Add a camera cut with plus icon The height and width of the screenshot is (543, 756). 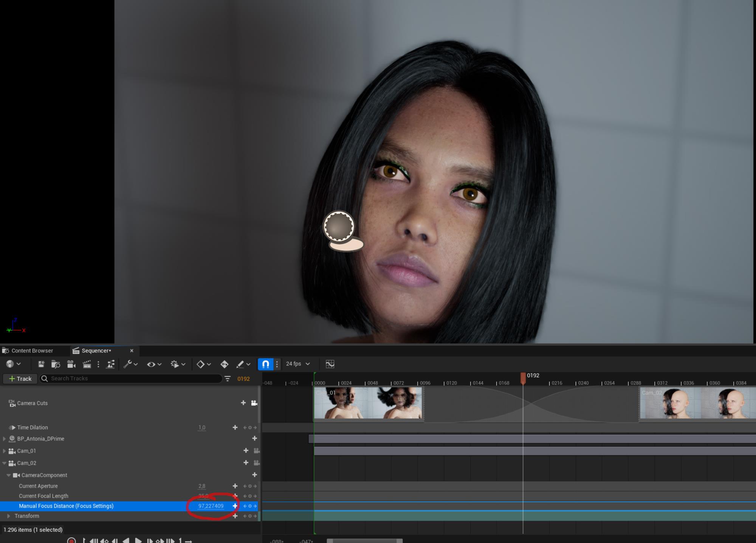coord(243,403)
